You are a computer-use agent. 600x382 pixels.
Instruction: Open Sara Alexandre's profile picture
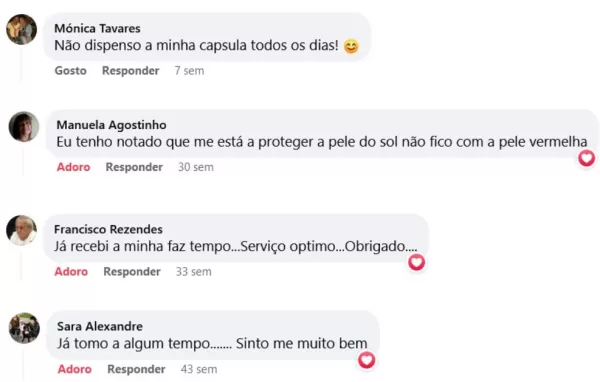24,328
